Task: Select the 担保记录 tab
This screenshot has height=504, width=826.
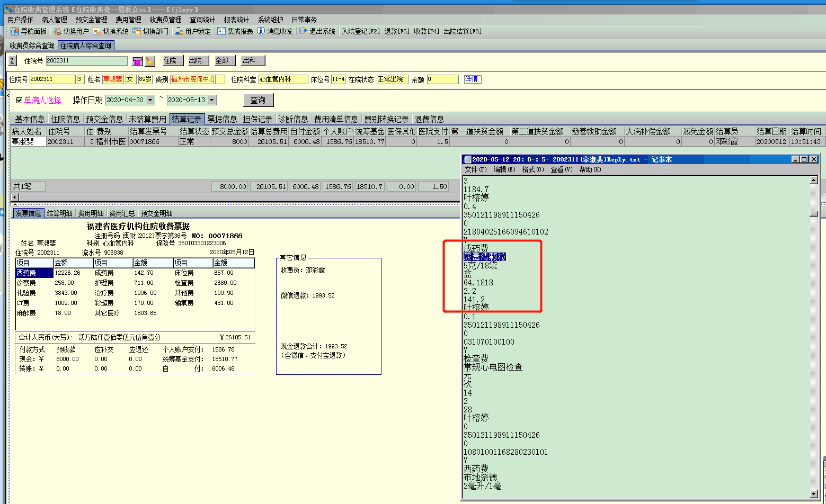Action: coord(257,119)
